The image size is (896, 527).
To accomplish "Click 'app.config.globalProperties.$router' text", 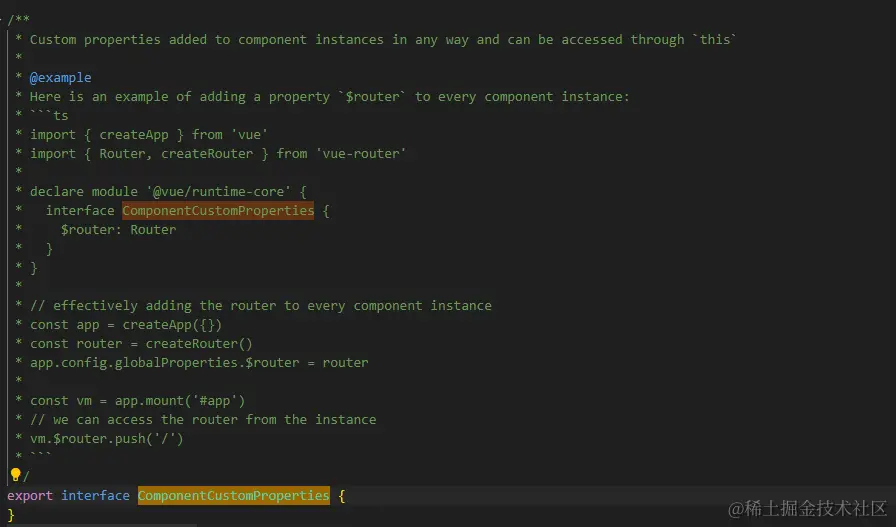I will coord(165,363).
